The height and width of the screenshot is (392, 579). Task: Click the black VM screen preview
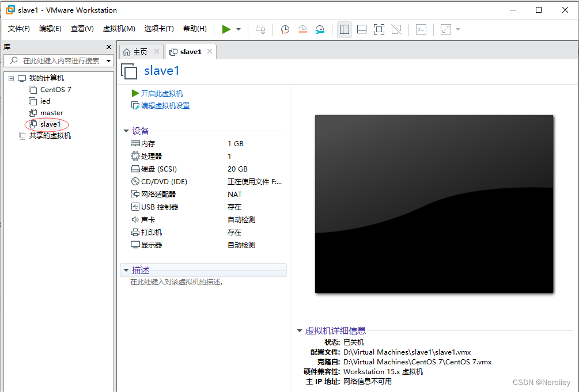[434, 204]
